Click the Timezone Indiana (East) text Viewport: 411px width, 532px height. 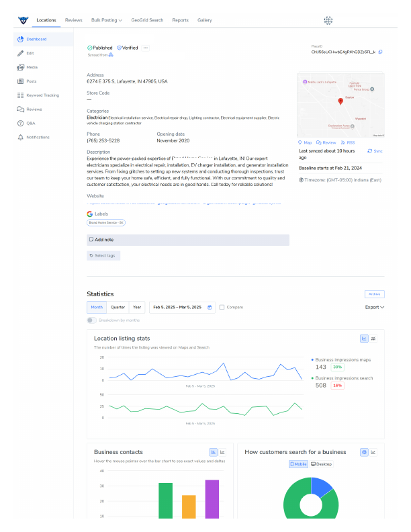pyautogui.click(x=340, y=180)
